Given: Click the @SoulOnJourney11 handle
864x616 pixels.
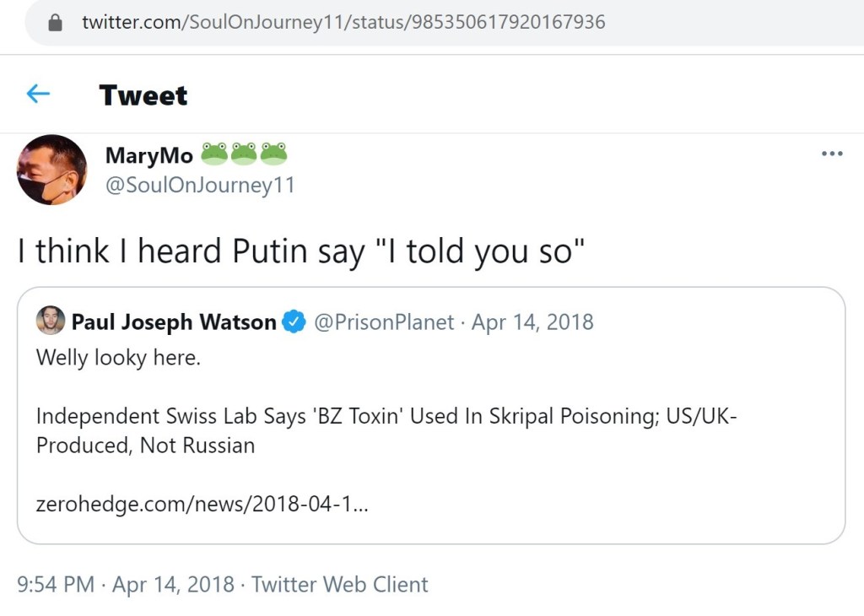Looking at the screenshot, I should tap(200, 185).
